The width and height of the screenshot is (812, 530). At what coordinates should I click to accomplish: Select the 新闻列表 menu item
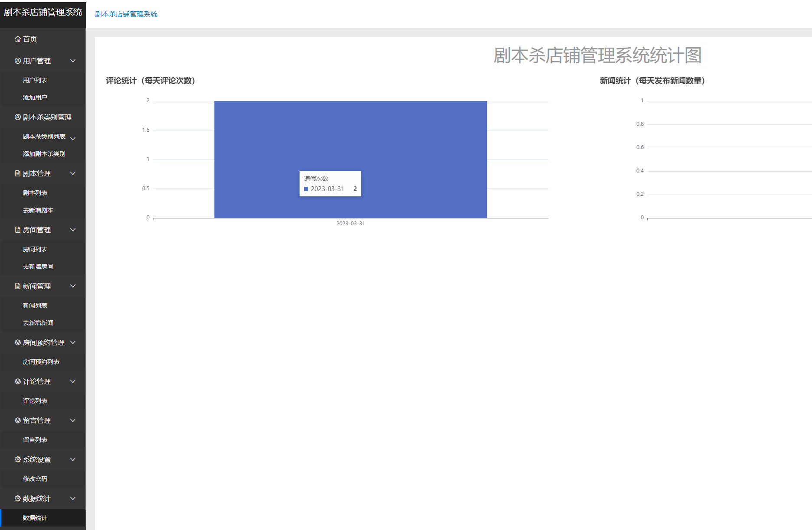click(35, 305)
